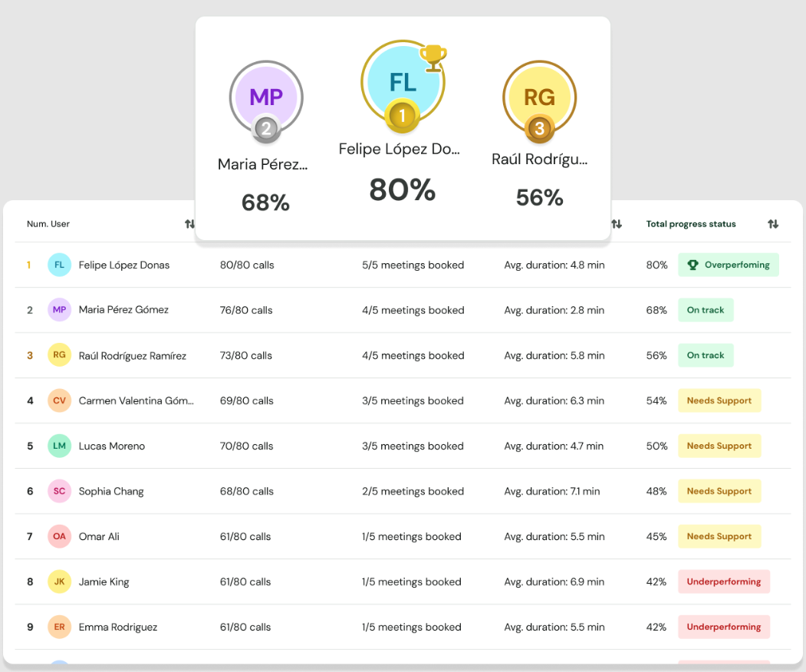This screenshot has width=806, height=672.
Task: Click Lucas Moreno's LM avatar icon
Action: click(59, 446)
